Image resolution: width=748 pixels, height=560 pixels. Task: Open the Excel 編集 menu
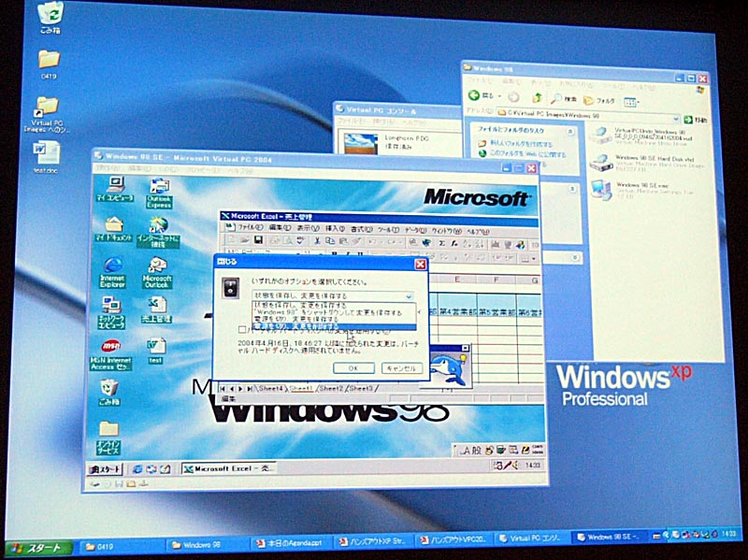[280, 227]
